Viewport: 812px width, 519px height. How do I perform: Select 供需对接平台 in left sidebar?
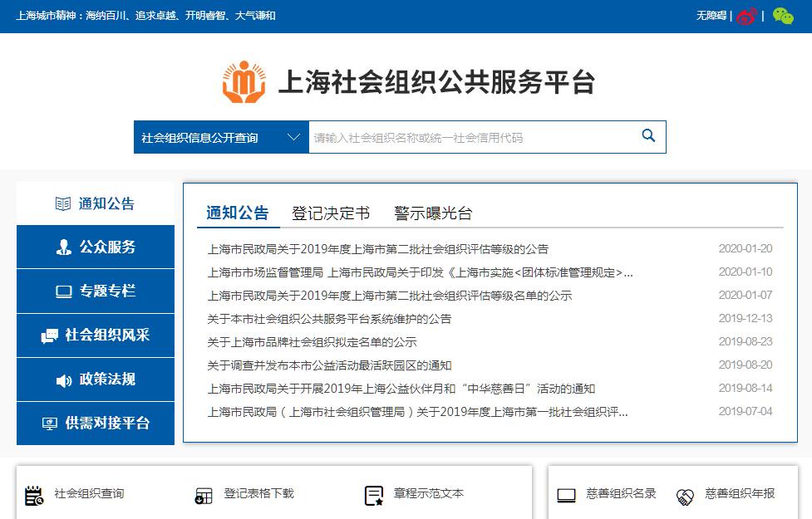coord(96,424)
